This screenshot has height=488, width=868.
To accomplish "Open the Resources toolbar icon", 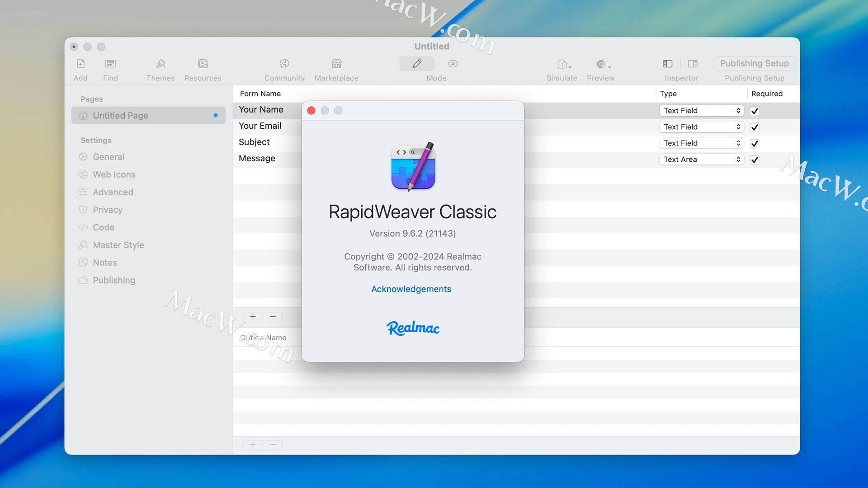I will click(x=203, y=64).
